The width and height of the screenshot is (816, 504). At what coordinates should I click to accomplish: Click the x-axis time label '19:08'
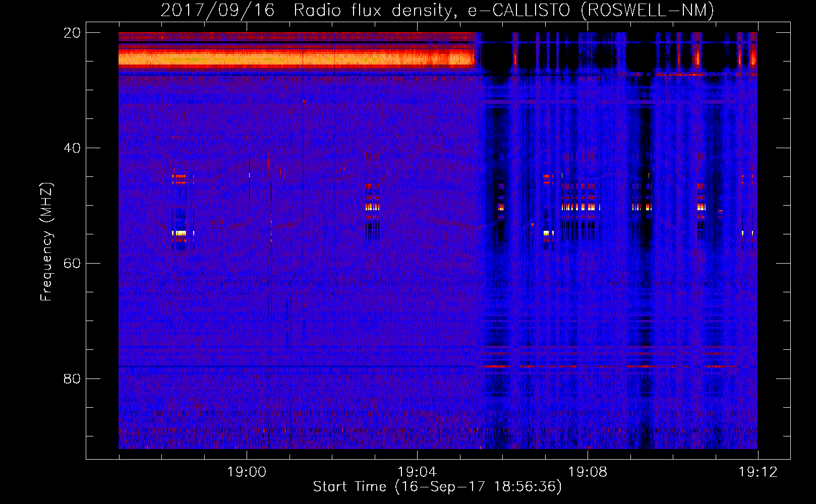pyautogui.click(x=588, y=472)
